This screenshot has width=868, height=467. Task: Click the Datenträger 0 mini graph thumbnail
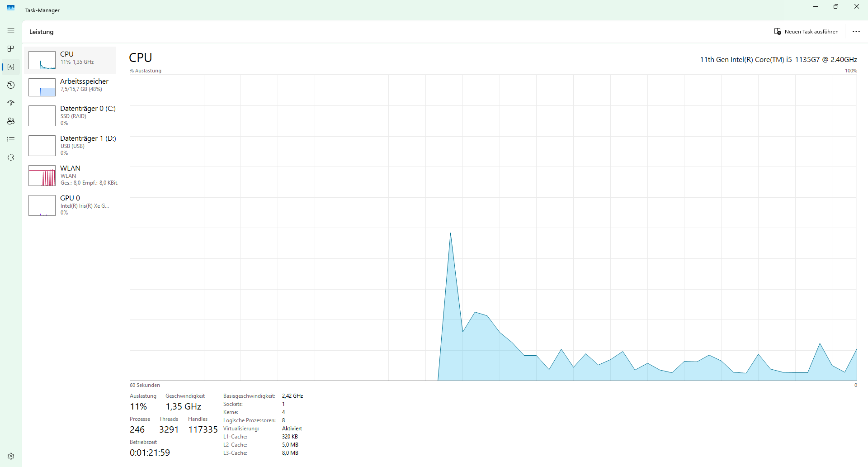[42, 116]
